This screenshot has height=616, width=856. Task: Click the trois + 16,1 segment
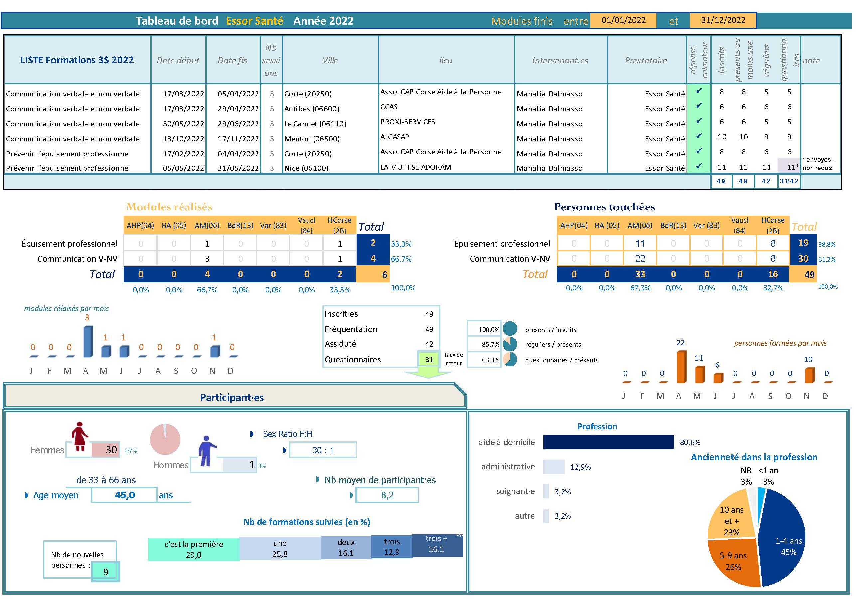tap(437, 545)
